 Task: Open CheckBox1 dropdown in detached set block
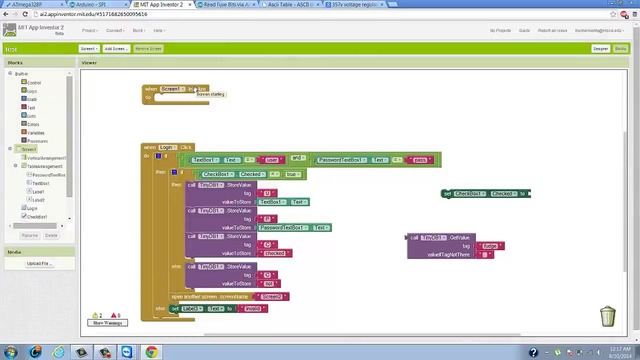pyautogui.click(x=470, y=193)
